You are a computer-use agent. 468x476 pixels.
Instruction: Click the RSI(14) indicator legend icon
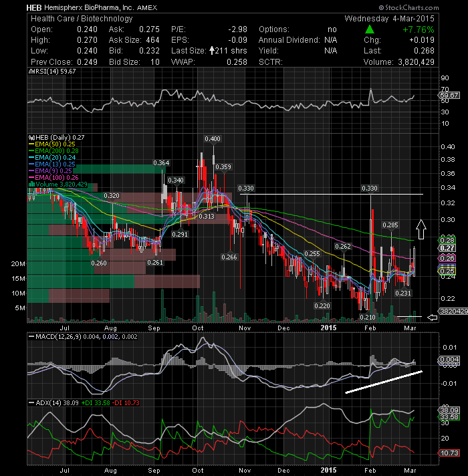pyautogui.click(x=31, y=72)
